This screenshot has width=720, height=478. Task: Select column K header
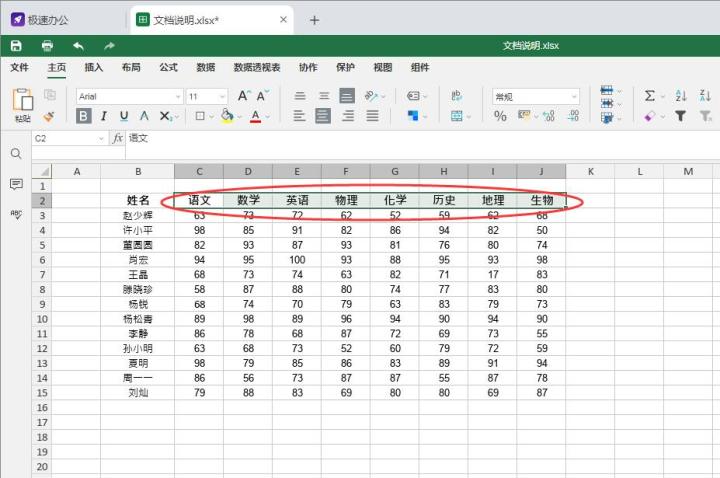pos(591,171)
